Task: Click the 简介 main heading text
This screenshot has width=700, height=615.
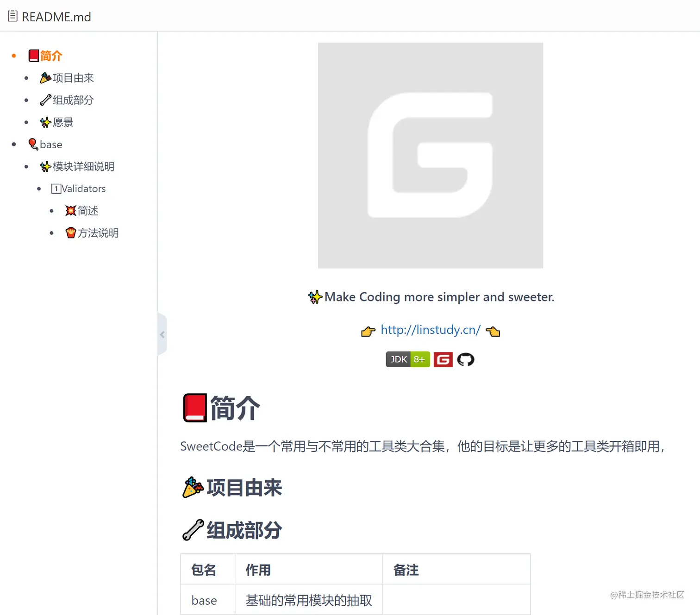Action: pos(235,408)
